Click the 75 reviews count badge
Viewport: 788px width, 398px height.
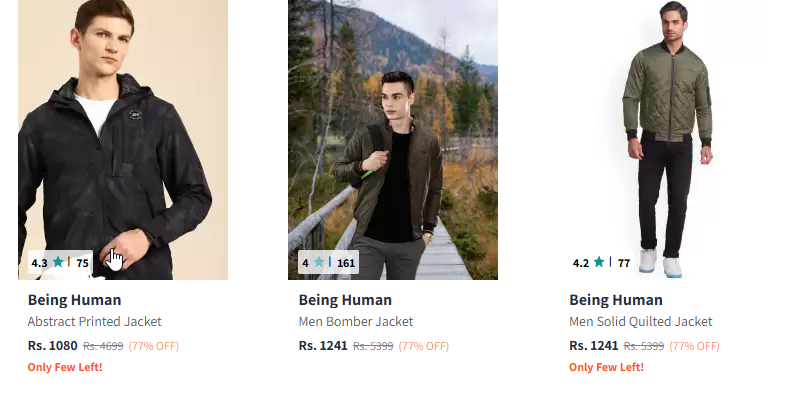point(82,263)
